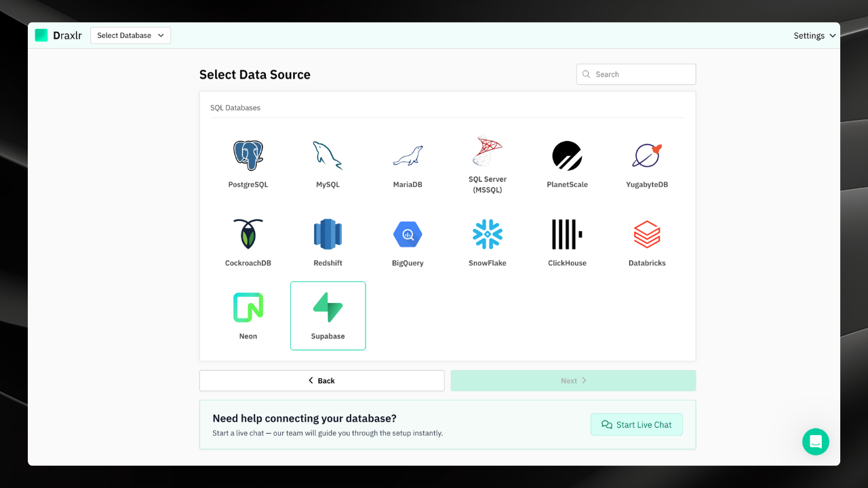This screenshot has width=868, height=488.
Task: Select the PostgreSQL elephant icon
Action: [x=248, y=156]
